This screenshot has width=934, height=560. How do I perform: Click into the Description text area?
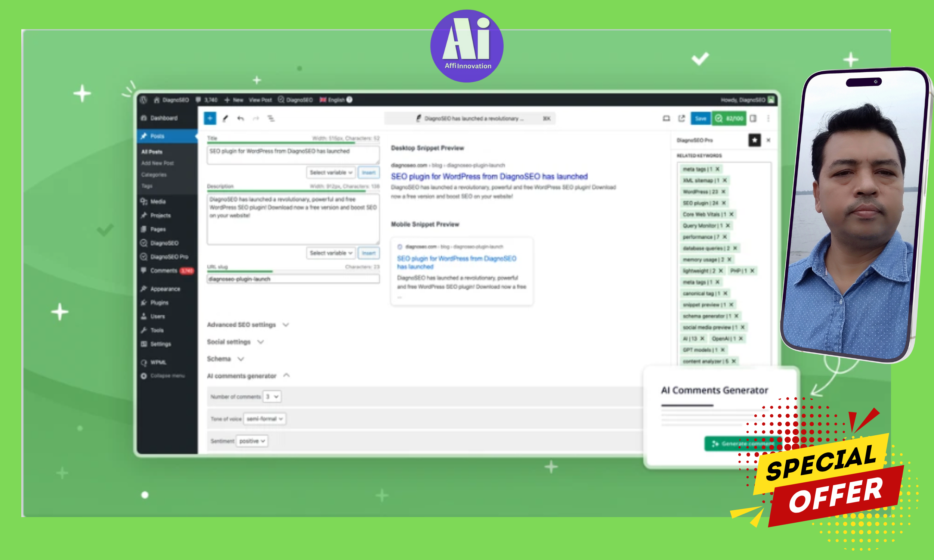(293, 219)
